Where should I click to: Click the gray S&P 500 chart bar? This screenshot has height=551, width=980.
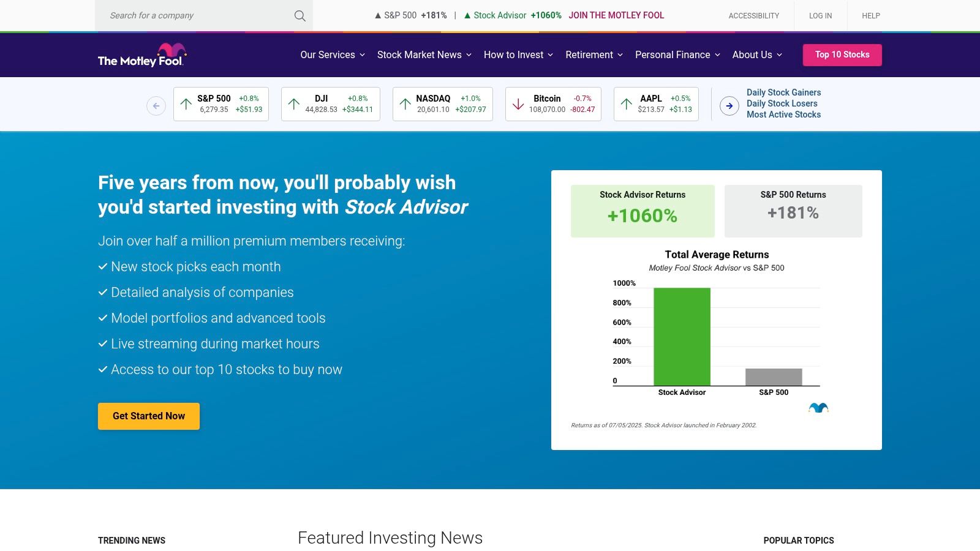click(774, 377)
